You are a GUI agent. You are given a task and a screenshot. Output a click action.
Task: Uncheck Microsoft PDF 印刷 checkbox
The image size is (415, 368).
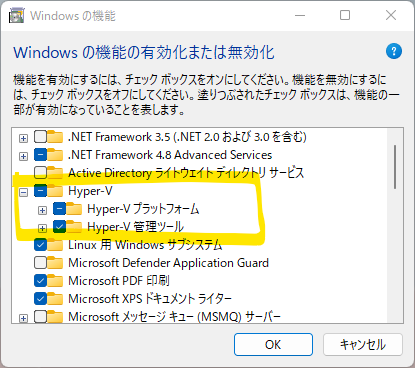point(40,281)
